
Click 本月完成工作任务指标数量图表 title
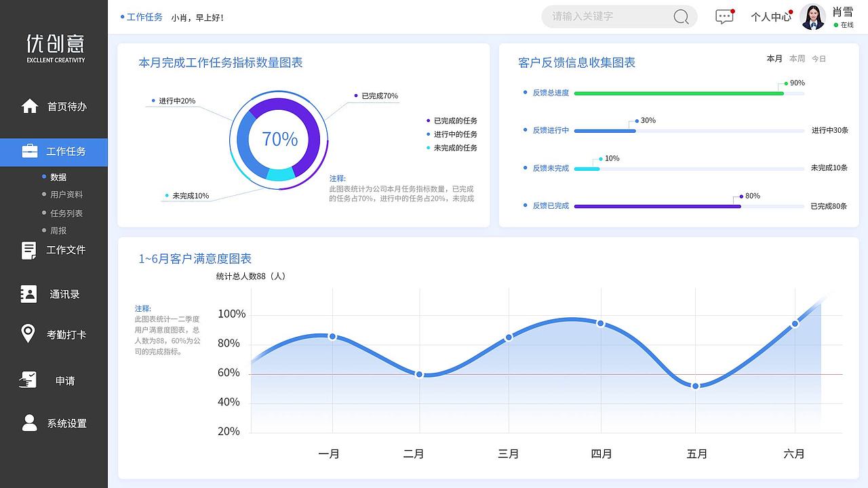pos(220,62)
